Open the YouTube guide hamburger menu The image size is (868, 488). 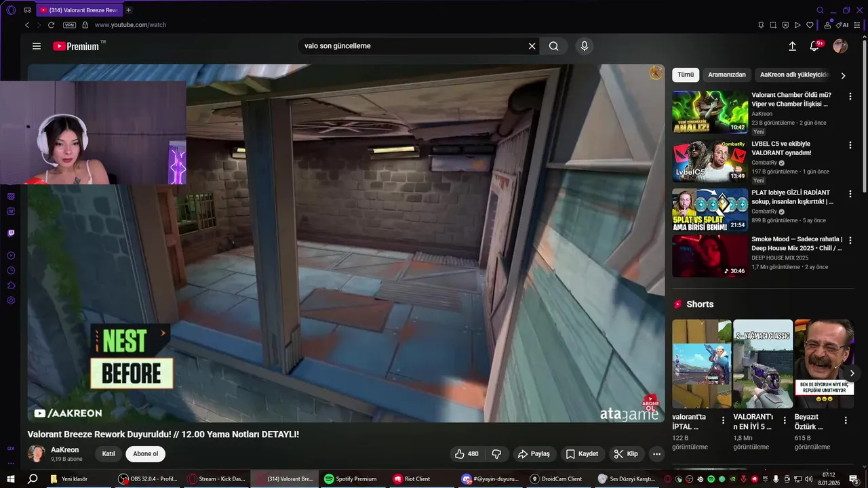(x=37, y=46)
